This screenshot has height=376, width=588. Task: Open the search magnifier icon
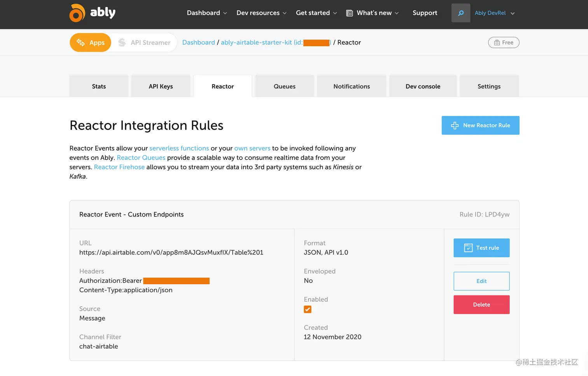click(x=461, y=13)
